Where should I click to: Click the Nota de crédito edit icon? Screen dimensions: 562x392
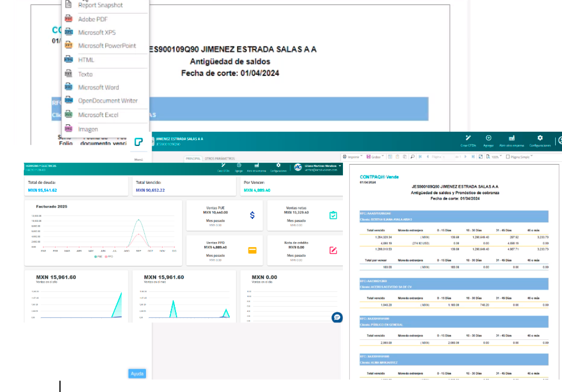(x=333, y=250)
